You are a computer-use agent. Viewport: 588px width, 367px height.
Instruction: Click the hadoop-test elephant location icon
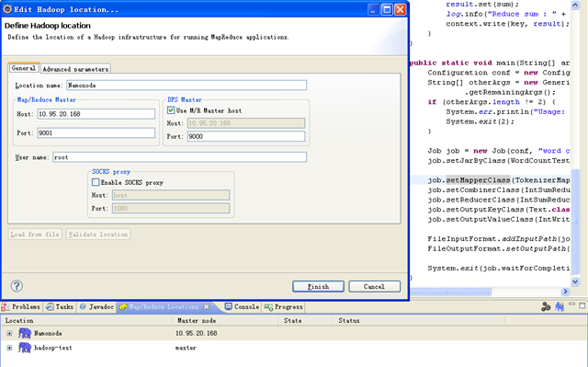click(x=25, y=348)
